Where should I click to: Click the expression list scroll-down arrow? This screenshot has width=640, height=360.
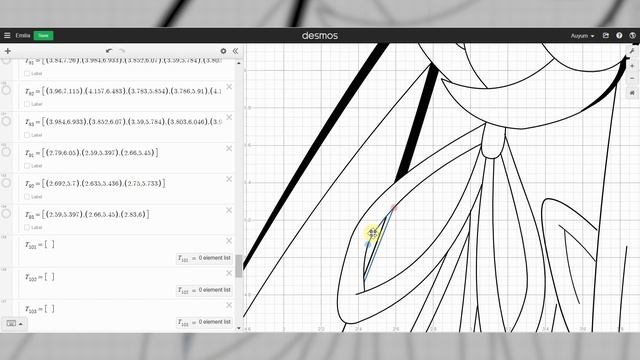[239, 328]
